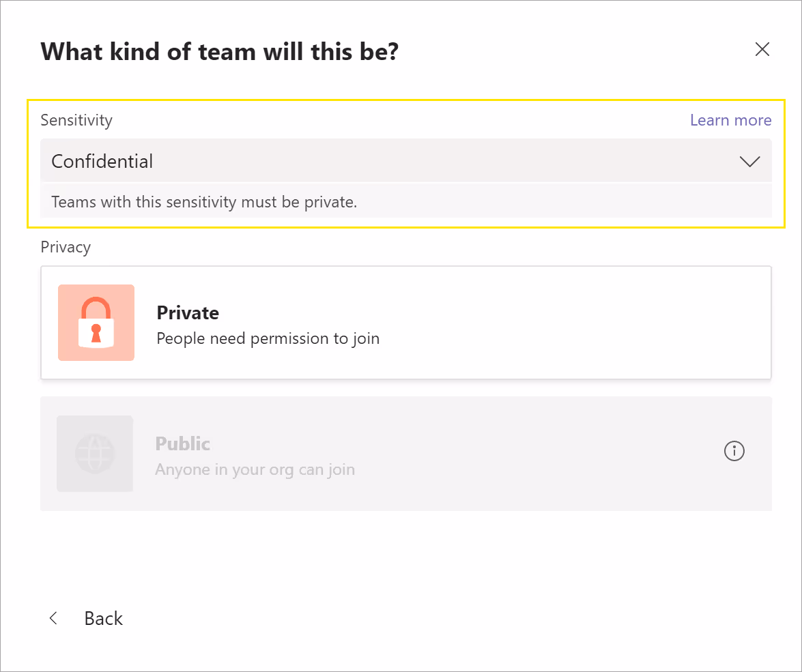
Task: Click the Sensitivity field label
Action: (76, 120)
